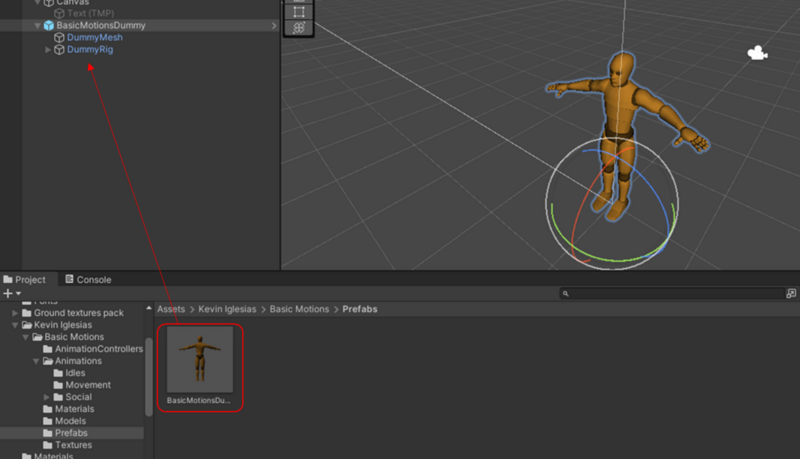Switch to the Project tab
Viewport: 800px width, 459px height.
[24, 279]
